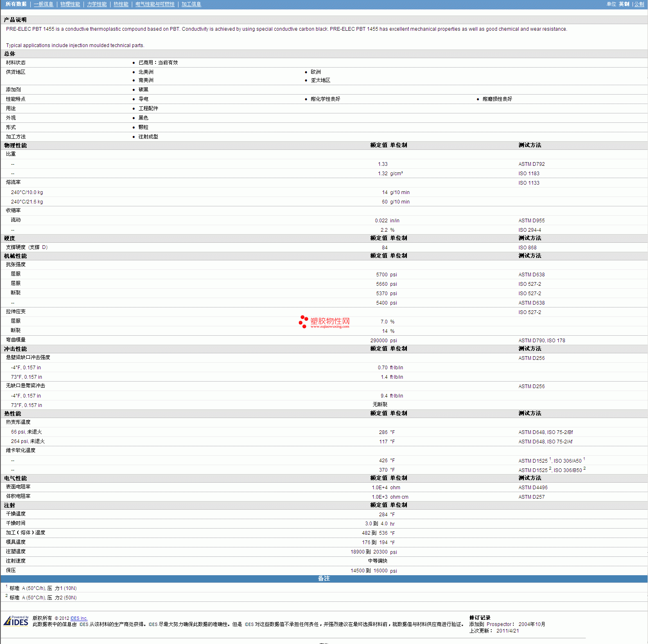
Task: Click the 注射速度 row label
Action: click(x=16, y=561)
